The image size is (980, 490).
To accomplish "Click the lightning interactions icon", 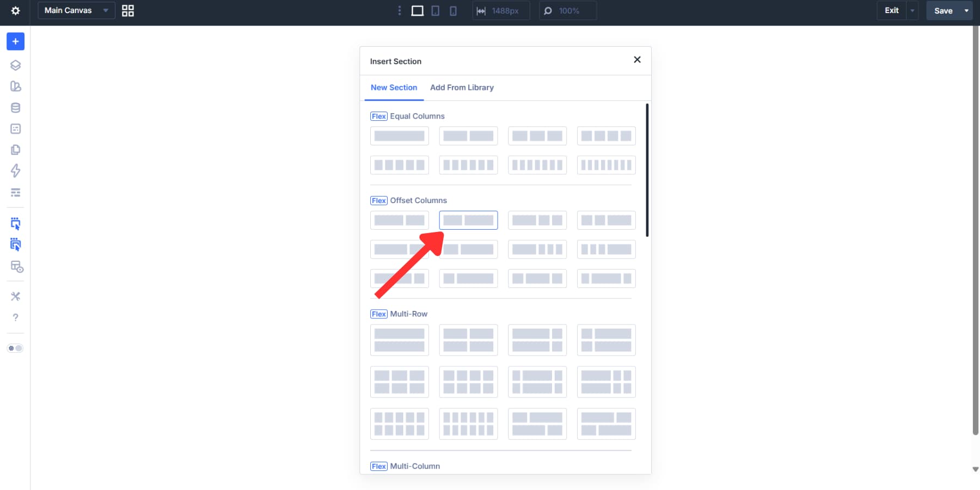I will pos(15,171).
